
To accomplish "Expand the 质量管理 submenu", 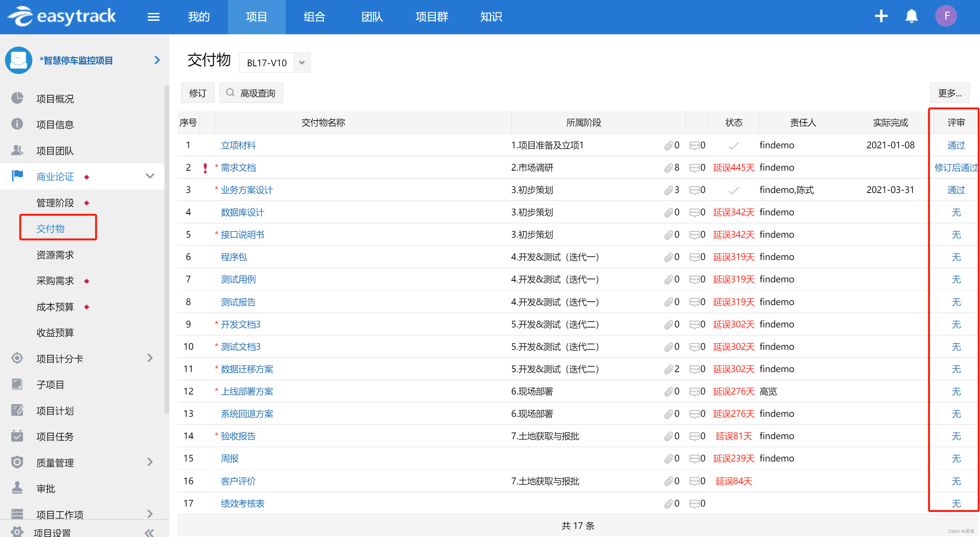I will pyautogui.click(x=150, y=462).
